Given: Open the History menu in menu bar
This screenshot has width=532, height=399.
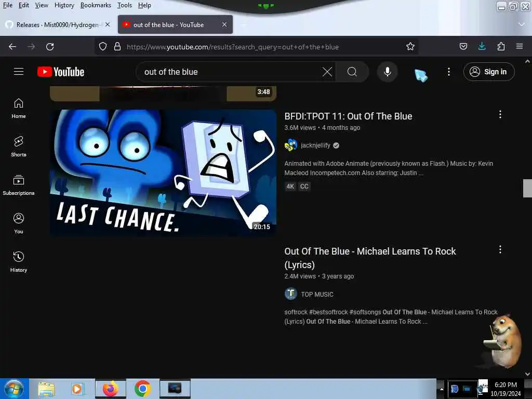Looking at the screenshot, I should point(64,5).
